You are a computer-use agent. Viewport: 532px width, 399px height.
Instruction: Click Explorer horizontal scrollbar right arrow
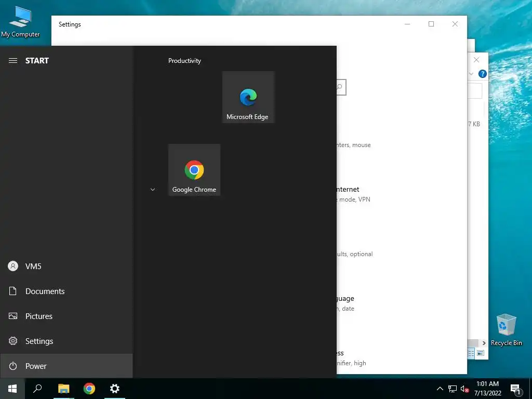[x=484, y=343]
